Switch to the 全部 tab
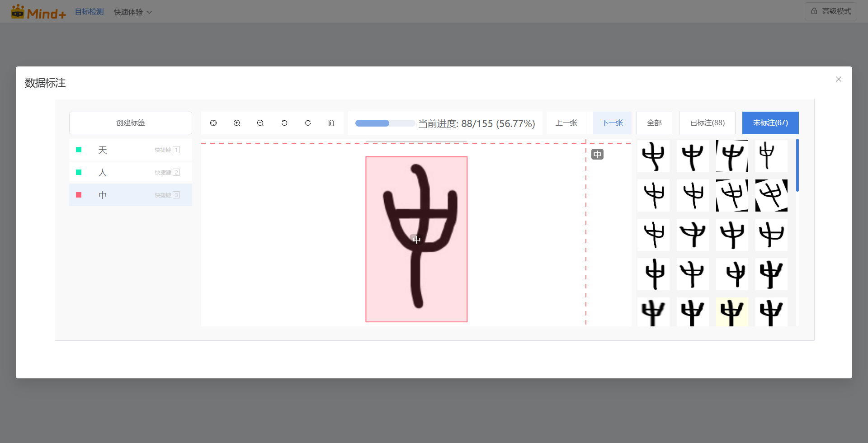Viewport: 868px width, 443px height. point(654,123)
